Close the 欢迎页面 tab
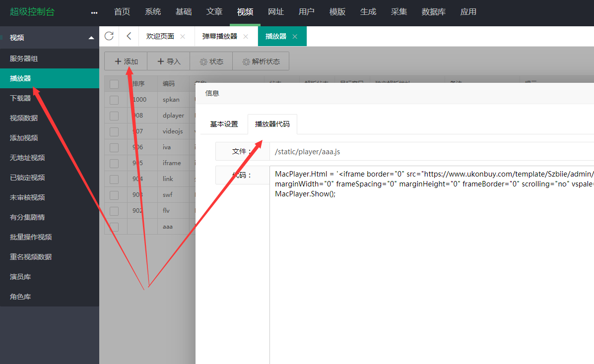 tap(183, 37)
